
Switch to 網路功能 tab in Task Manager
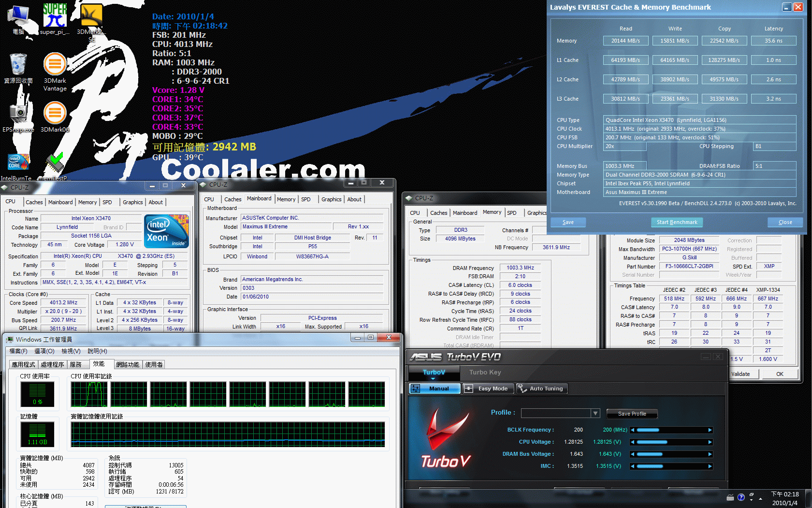128,365
